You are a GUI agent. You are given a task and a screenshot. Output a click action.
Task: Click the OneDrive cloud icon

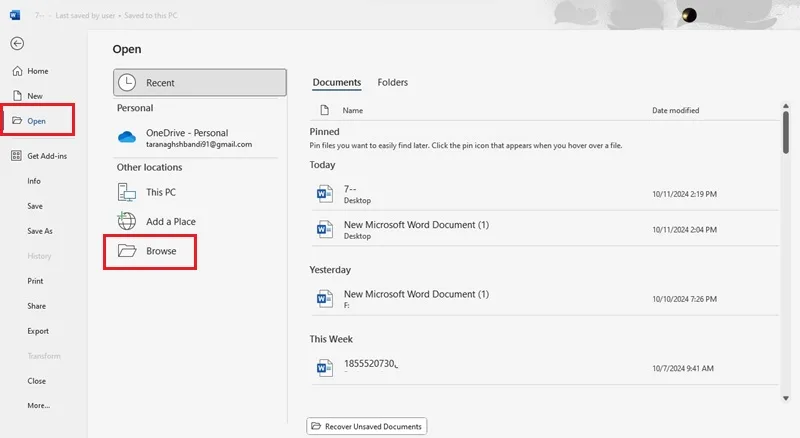click(x=127, y=137)
